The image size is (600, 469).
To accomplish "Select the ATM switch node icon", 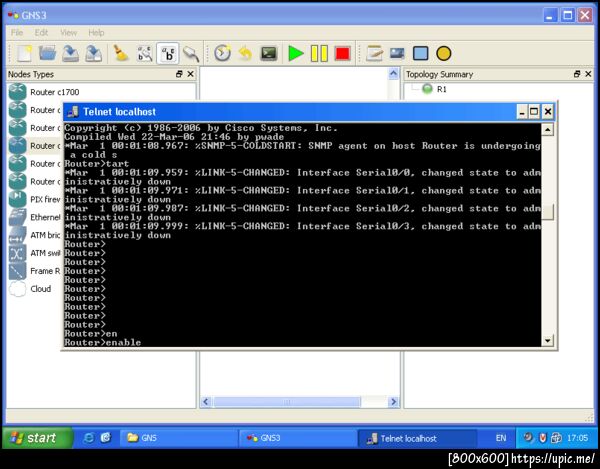I will (x=18, y=253).
